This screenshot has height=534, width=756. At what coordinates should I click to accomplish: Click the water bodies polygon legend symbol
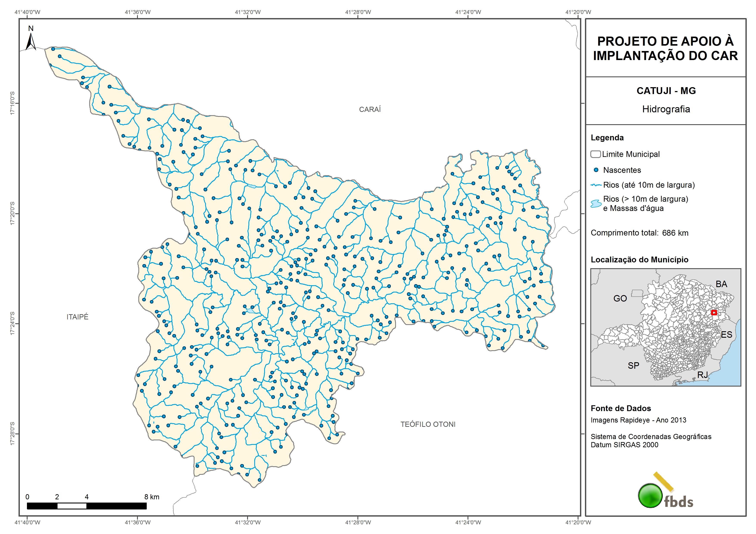596,204
